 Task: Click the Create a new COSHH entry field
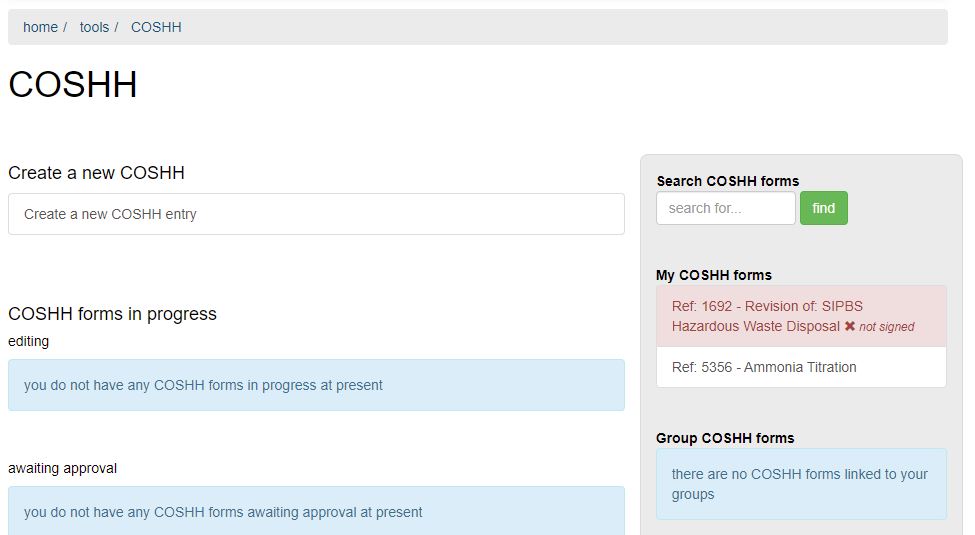316,214
